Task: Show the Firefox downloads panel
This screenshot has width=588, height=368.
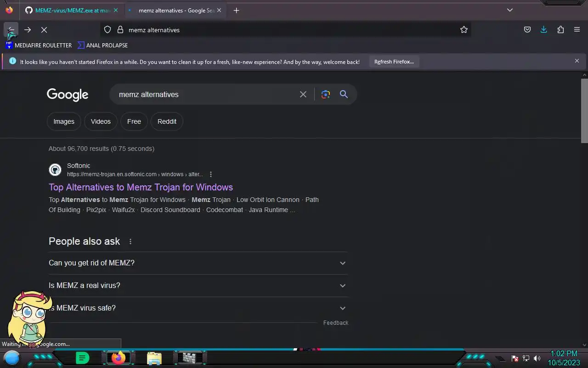Action: pos(544,30)
